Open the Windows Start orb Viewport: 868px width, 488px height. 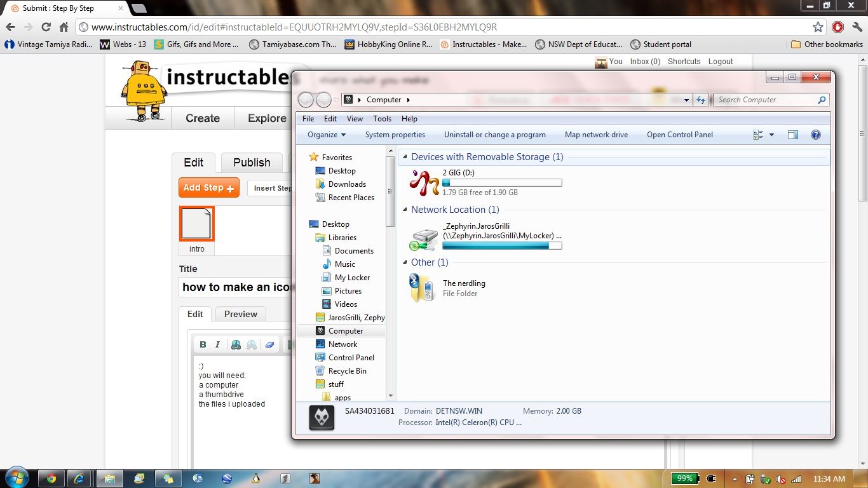tap(17, 478)
